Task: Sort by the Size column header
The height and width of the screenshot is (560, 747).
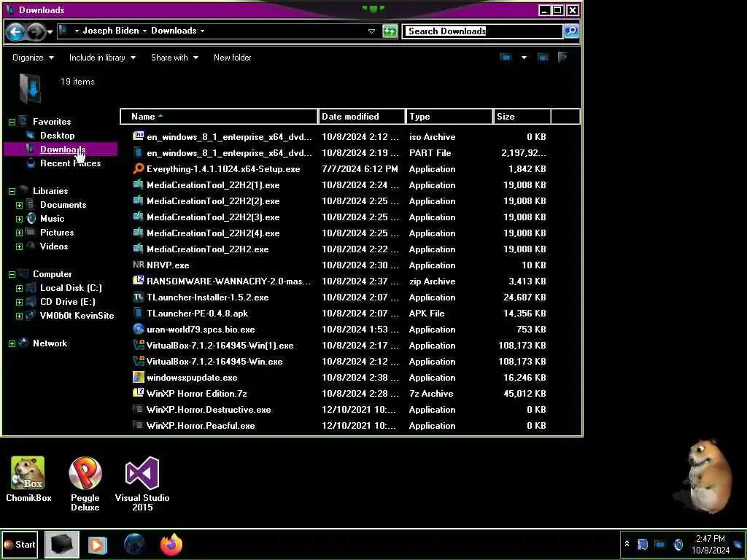Action: click(x=522, y=117)
